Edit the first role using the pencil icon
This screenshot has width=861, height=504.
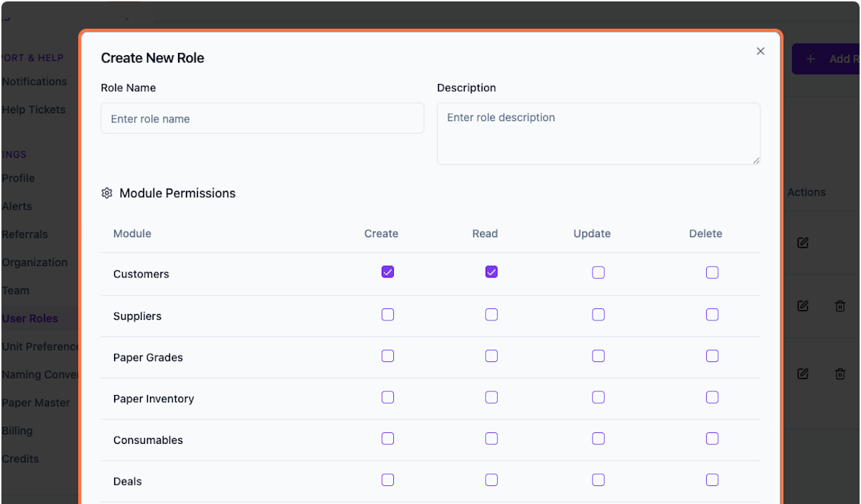(802, 243)
